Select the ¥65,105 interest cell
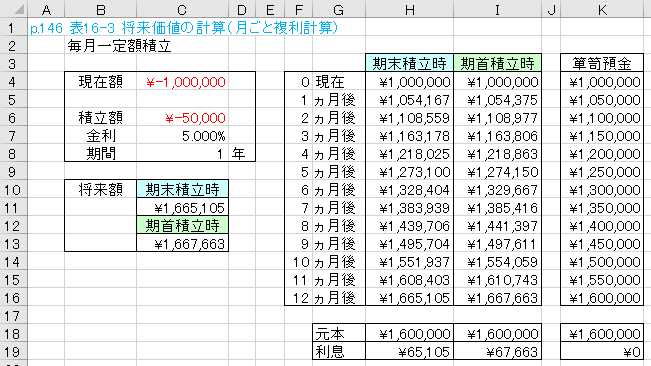651x366 pixels. pos(409,351)
